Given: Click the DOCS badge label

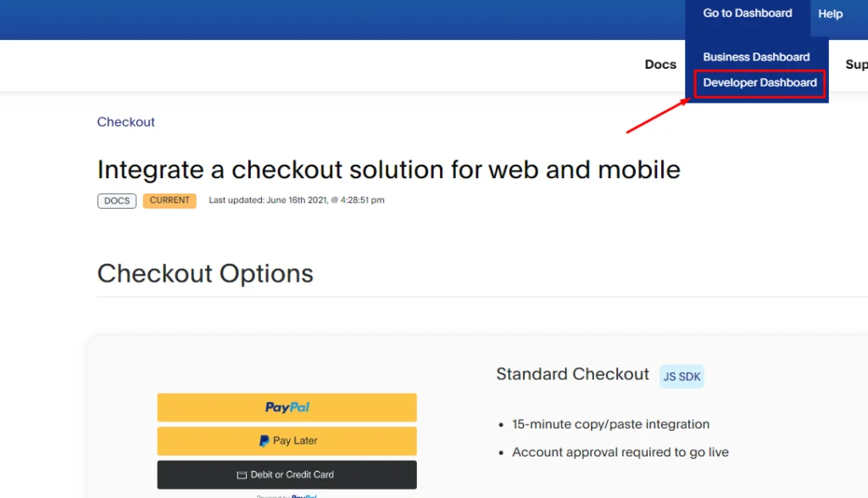Looking at the screenshot, I should point(117,200).
